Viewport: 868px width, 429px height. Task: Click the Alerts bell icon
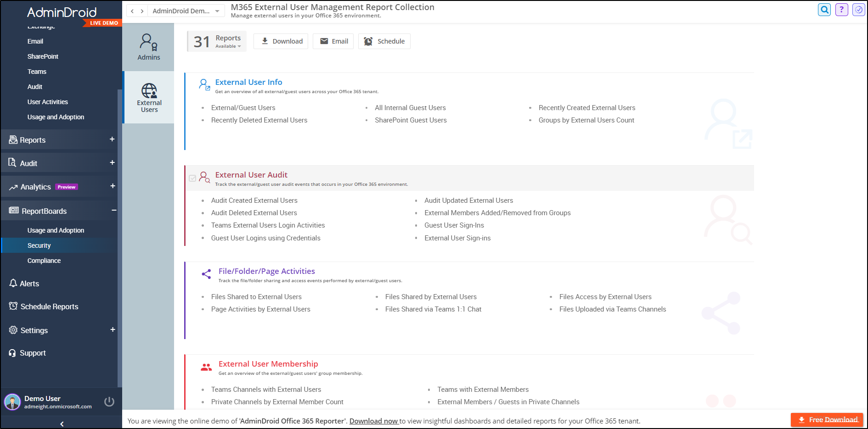[13, 283]
